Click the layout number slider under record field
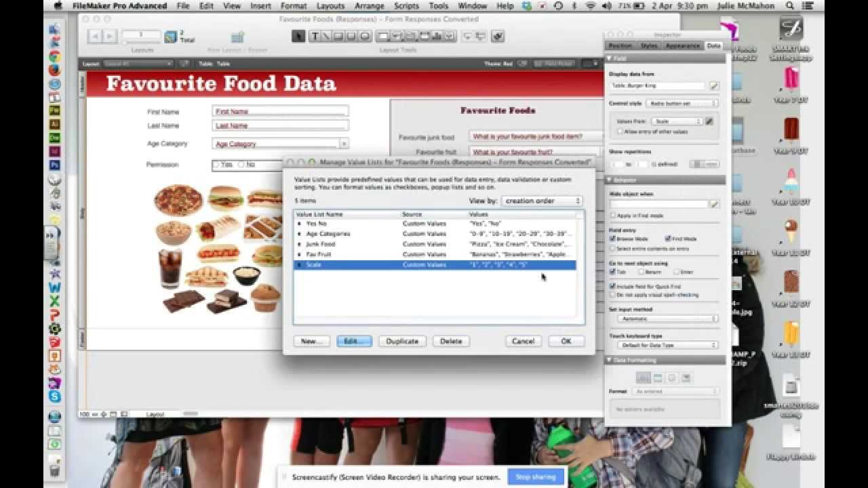 coord(141,42)
